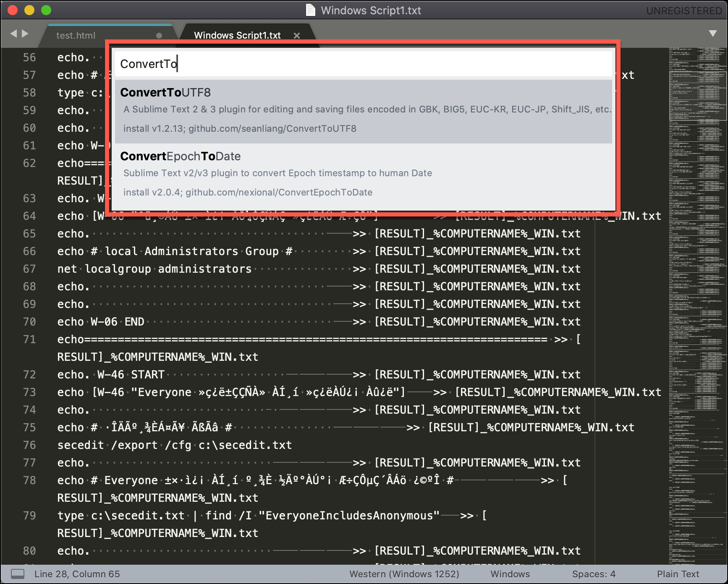Click 'echo # Everyone' text on line 78

coord(108,480)
